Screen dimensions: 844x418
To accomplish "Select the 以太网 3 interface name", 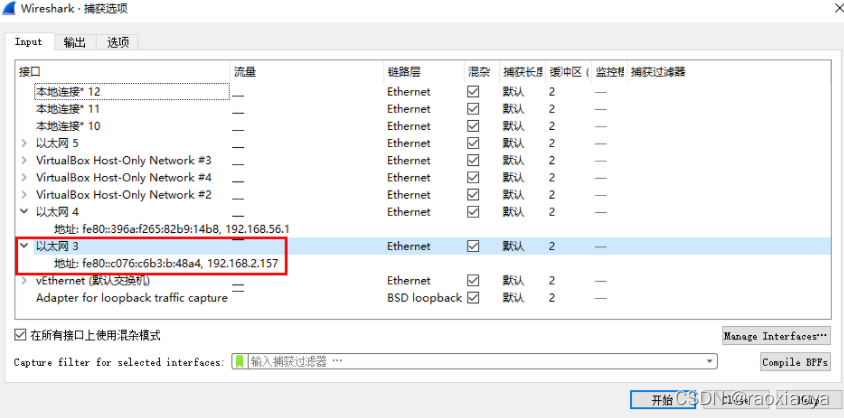I will coord(57,246).
